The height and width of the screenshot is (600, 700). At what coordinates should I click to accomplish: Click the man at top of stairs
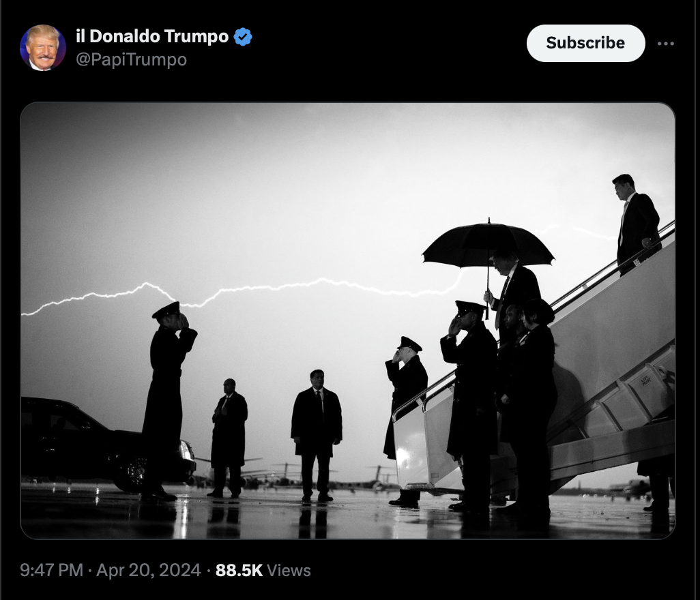click(636, 223)
